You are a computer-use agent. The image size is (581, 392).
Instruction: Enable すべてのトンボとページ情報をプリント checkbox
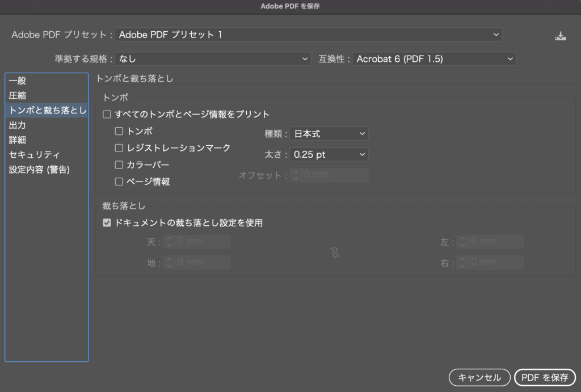[107, 115]
